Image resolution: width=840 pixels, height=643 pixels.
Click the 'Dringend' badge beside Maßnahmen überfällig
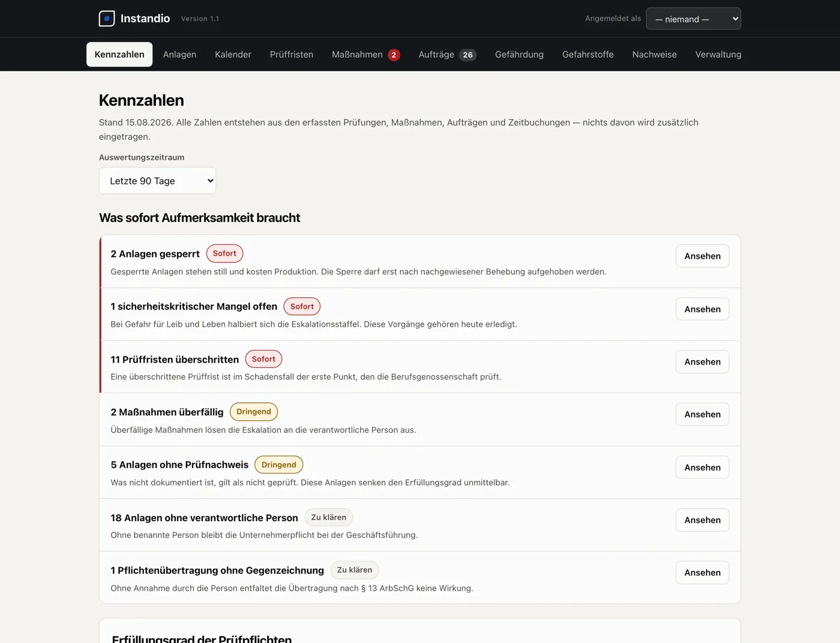coord(254,412)
